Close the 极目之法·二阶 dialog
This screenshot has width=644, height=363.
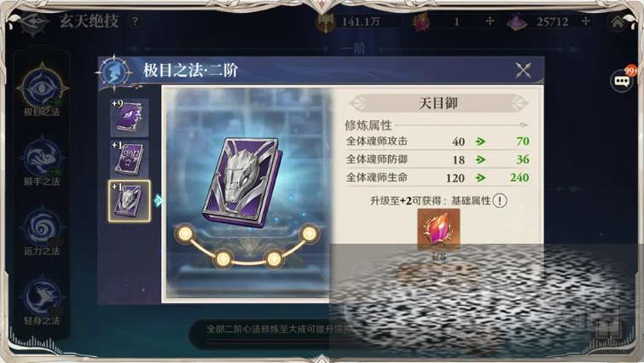click(523, 71)
